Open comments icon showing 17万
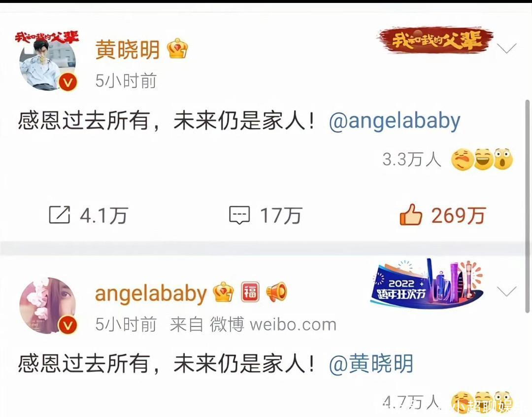 point(239,215)
